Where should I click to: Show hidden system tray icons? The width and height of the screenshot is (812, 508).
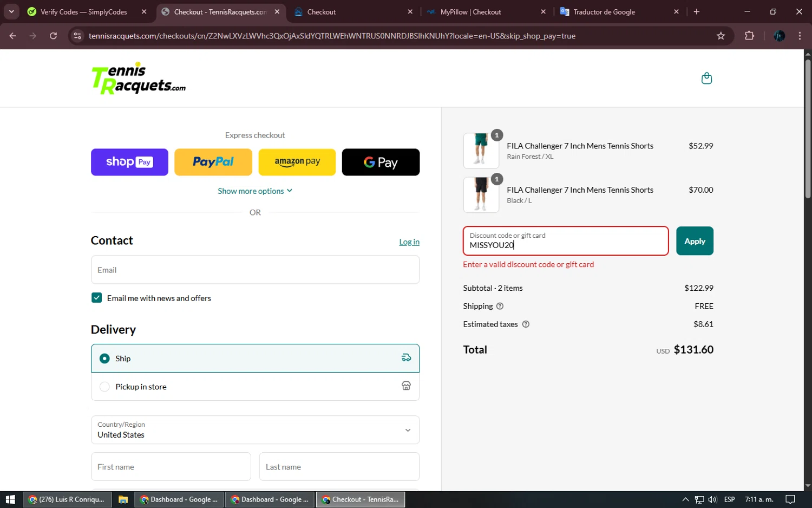[x=685, y=499]
